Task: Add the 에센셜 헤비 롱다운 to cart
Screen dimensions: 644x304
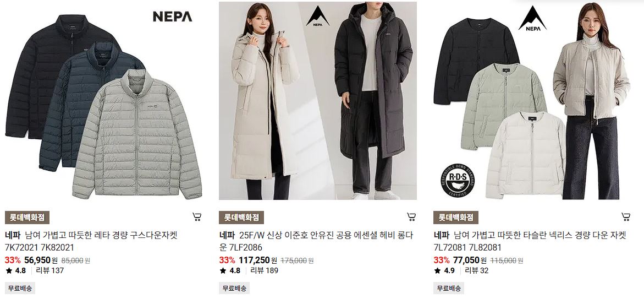Action: coord(411,217)
